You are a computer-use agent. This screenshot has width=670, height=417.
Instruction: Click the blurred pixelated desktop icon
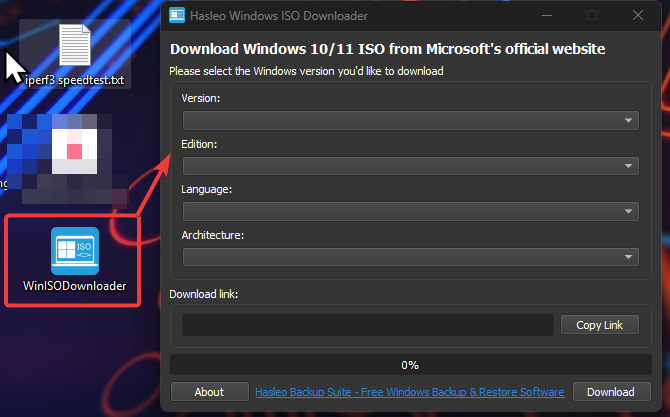pos(65,150)
